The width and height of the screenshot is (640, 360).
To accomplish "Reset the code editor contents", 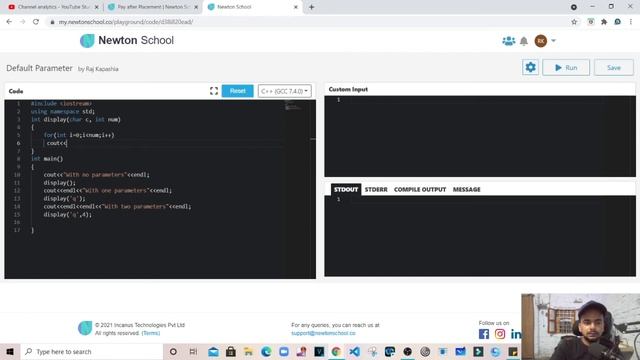I will click(238, 91).
